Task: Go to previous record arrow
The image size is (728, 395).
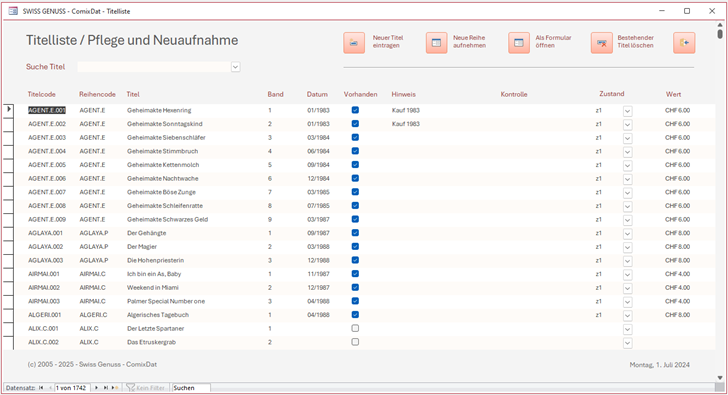Action: [x=50, y=388]
